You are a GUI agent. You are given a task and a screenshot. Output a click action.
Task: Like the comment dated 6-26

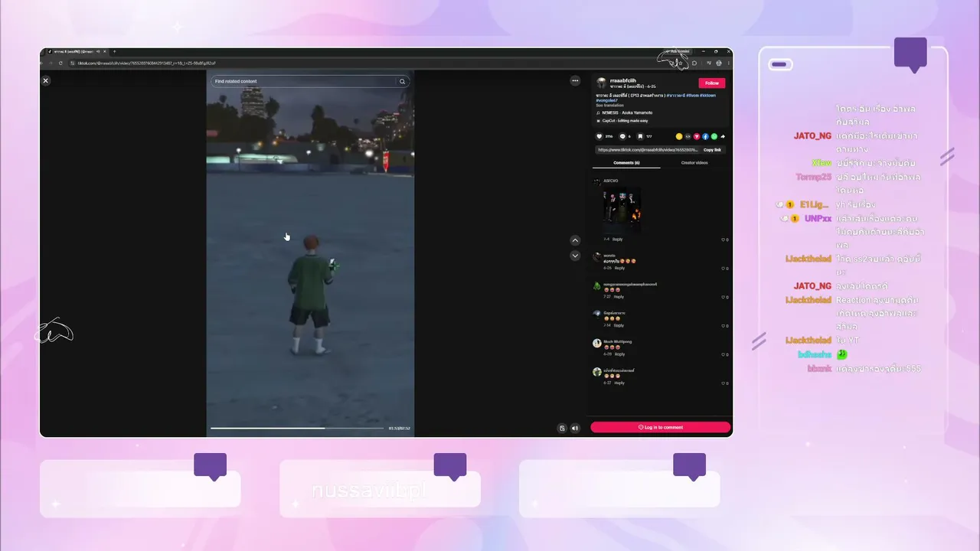coord(724,268)
